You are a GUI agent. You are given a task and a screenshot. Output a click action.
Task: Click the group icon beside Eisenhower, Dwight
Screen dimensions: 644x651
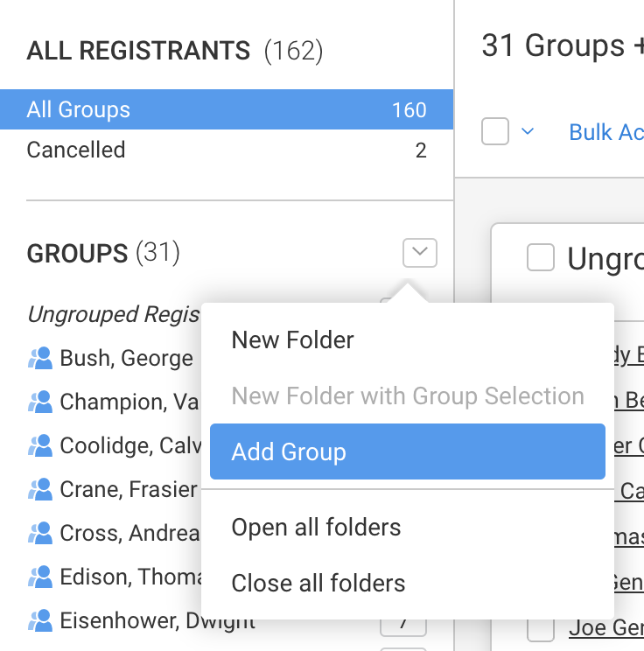pos(40,621)
